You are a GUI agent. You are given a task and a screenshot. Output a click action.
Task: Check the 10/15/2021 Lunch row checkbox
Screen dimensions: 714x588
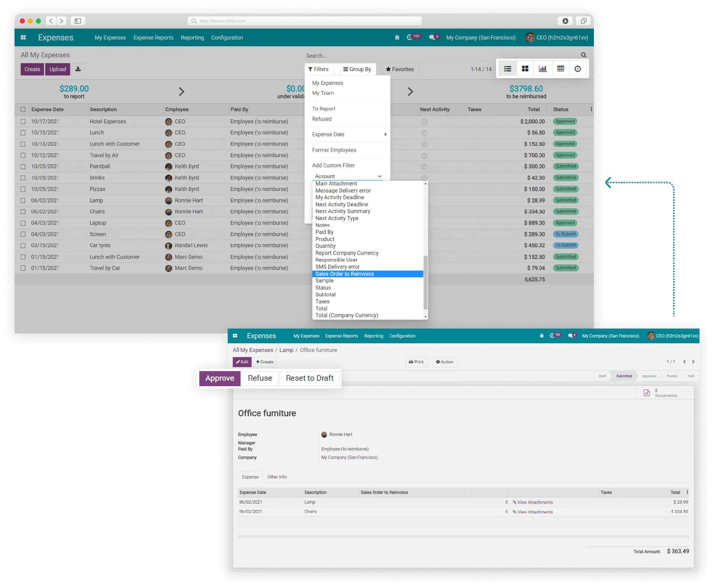[x=23, y=133]
